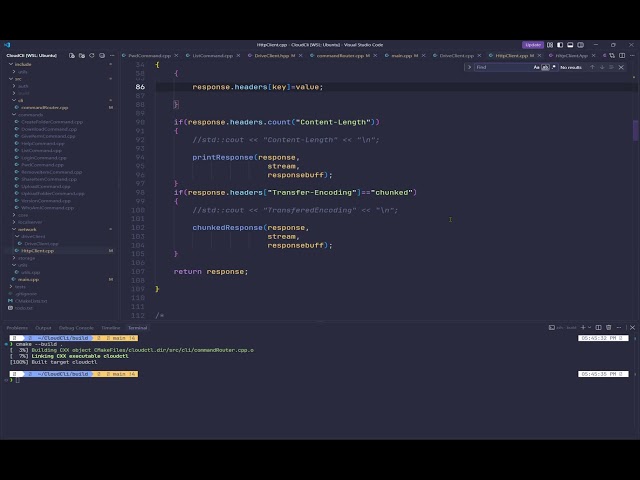Open terminal panel more actions
The image size is (640, 480).
click(x=619, y=327)
